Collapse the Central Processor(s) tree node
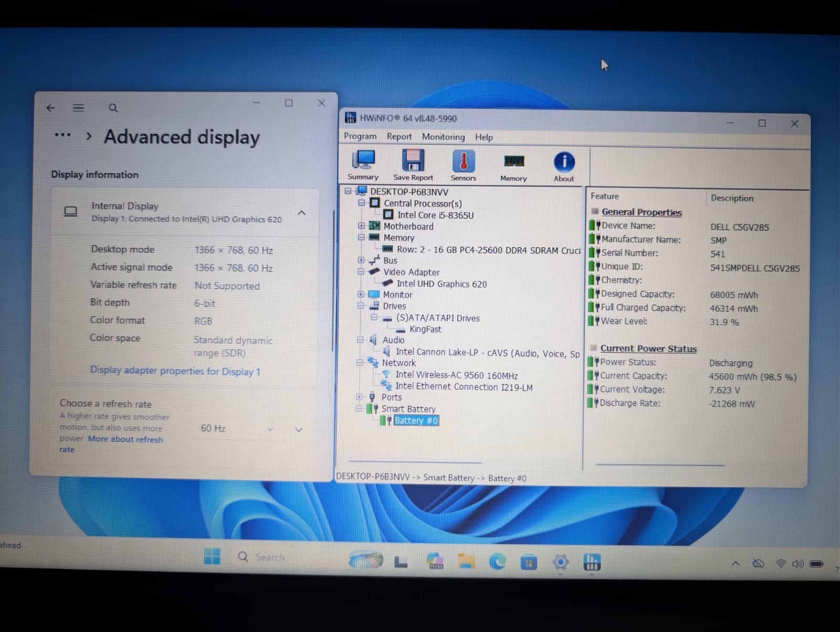 coord(361,203)
